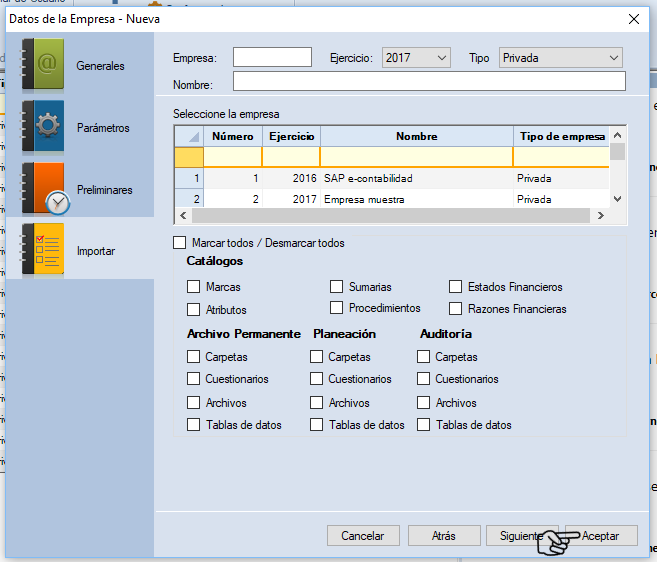The width and height of the screenshot is (657, 562).
Task: Open the Parámetros tab label
Action: [x=103, y=128]
